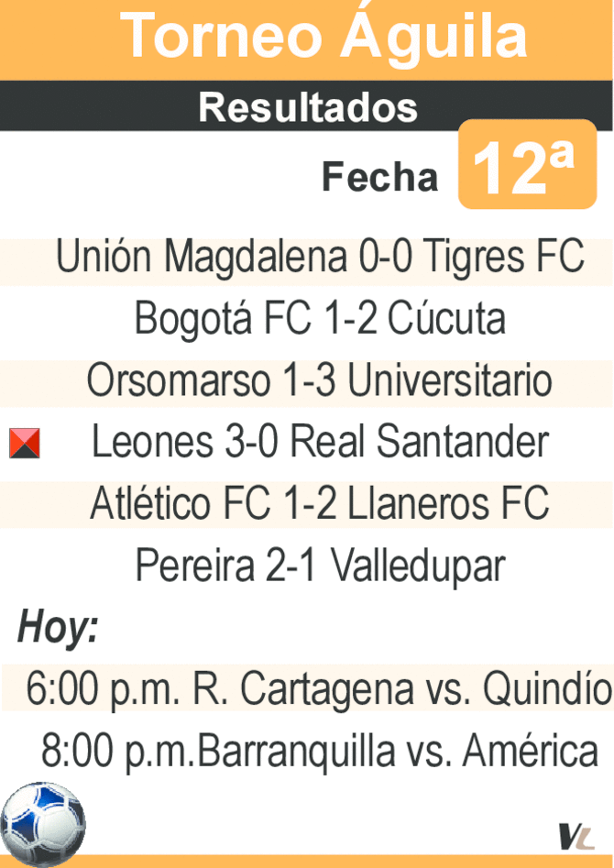Screen dimensions: 614x868
Task: Select Atlético FC 1-2 Llaneros FC result
Action: (320, 503)
